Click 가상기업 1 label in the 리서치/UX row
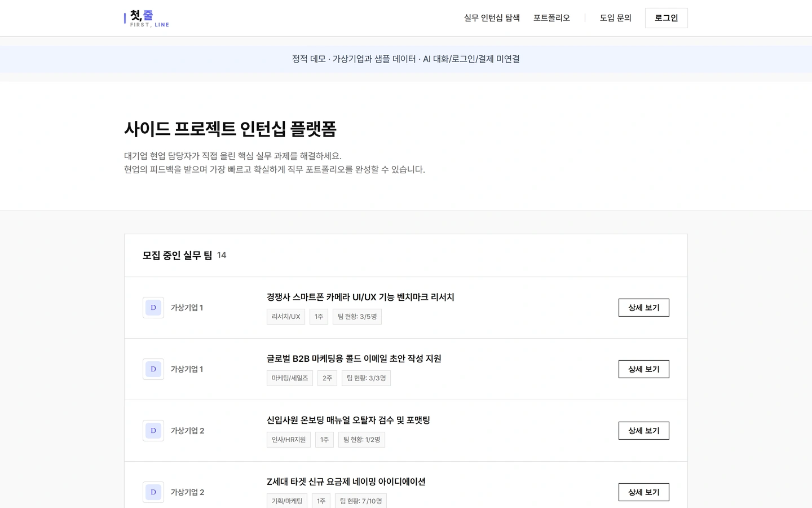Viewport: 812px width, 508px height. click(187, 308)
